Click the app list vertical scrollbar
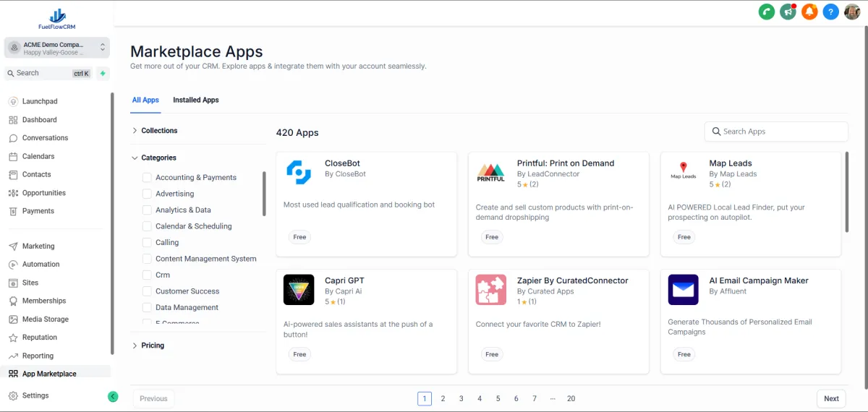This screenshot has width=868, height=412. (847, 192)
